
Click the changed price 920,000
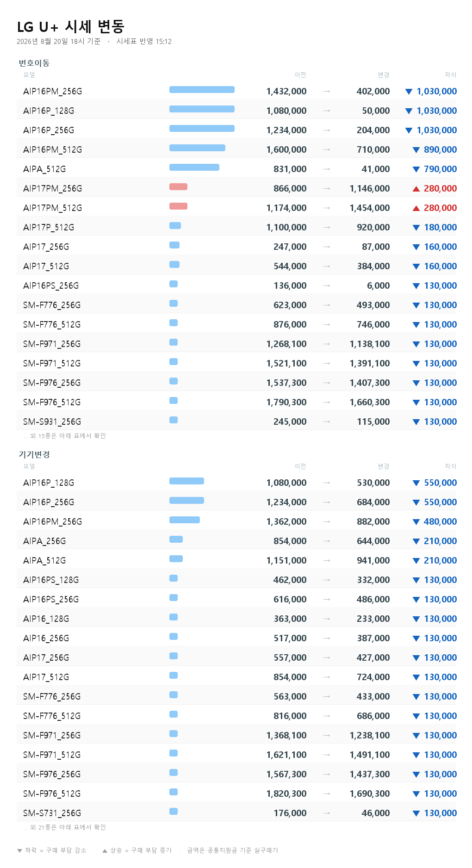(x=373, y=228)
